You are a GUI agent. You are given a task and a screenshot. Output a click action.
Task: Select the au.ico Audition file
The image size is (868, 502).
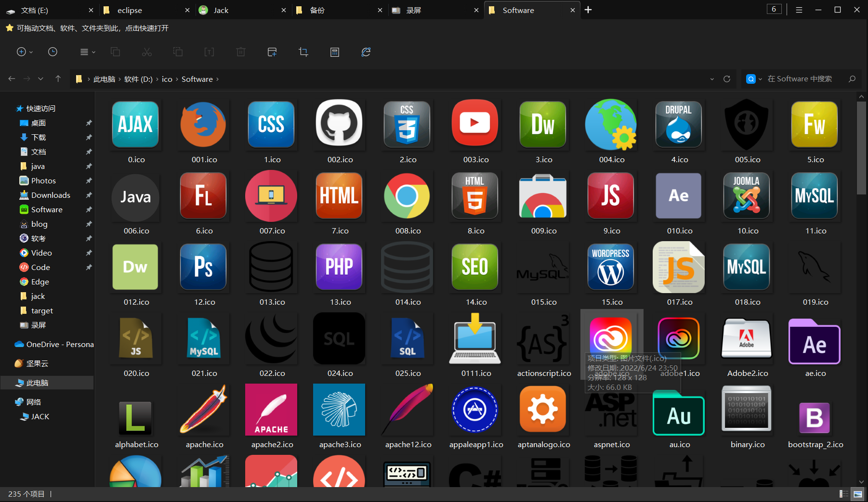pyautogui.click(x=679, y=417)
